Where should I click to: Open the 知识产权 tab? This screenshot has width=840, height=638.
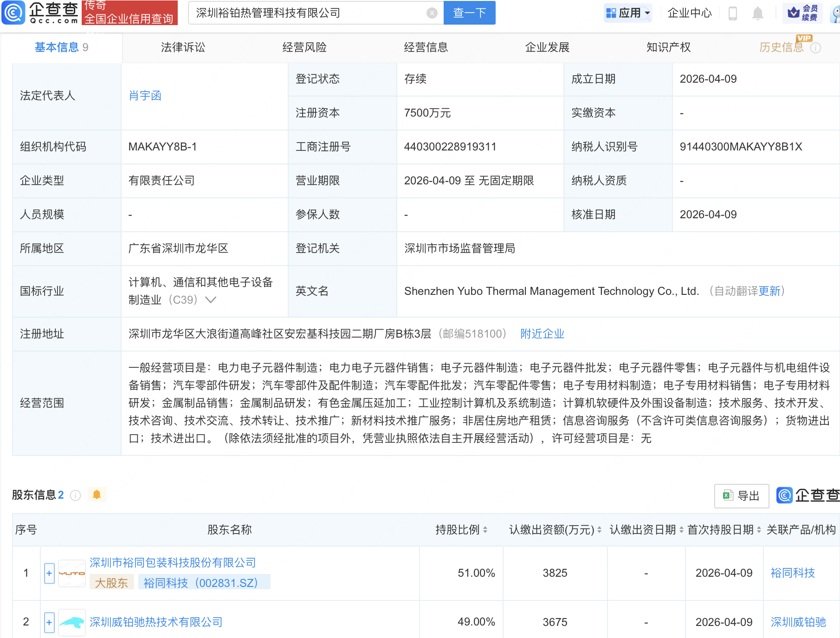668,47
